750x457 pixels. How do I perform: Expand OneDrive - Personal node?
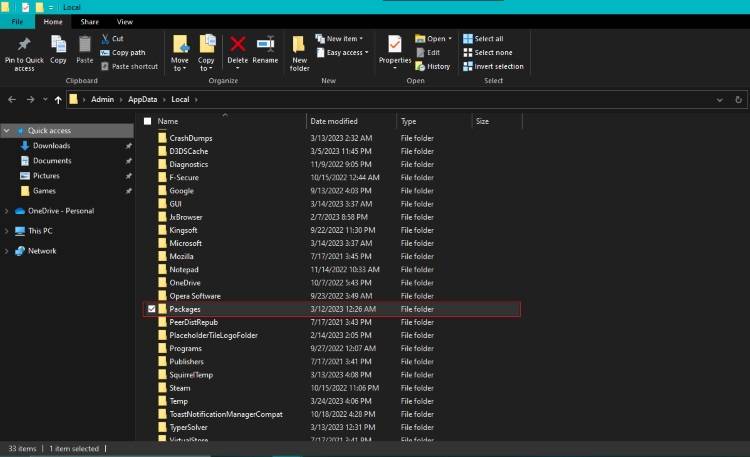[7, 211]
